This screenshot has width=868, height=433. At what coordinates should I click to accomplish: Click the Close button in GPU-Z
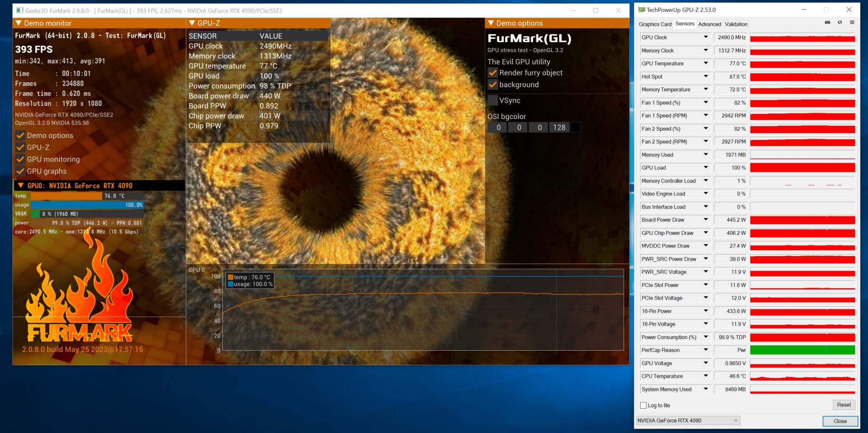coord(840,421)
